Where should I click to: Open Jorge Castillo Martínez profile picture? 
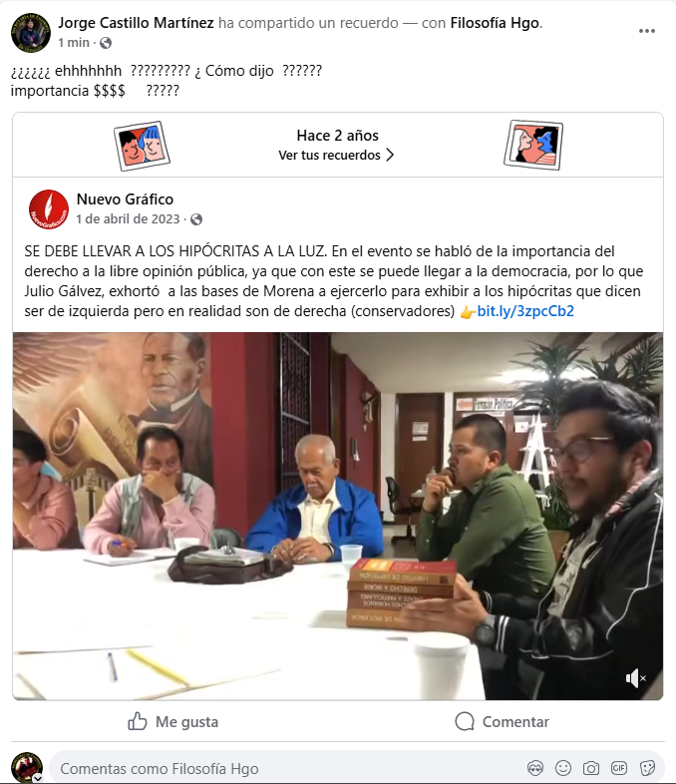pos(31,33)
